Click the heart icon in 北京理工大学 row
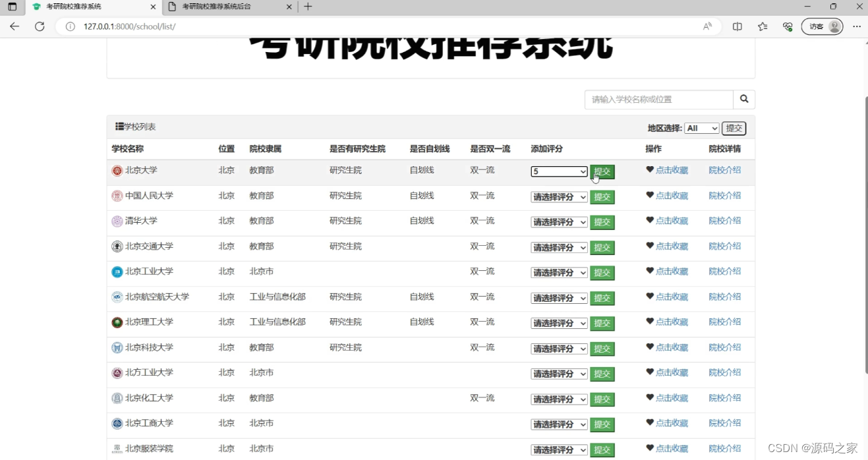868x460 pixels. [650, 322]
